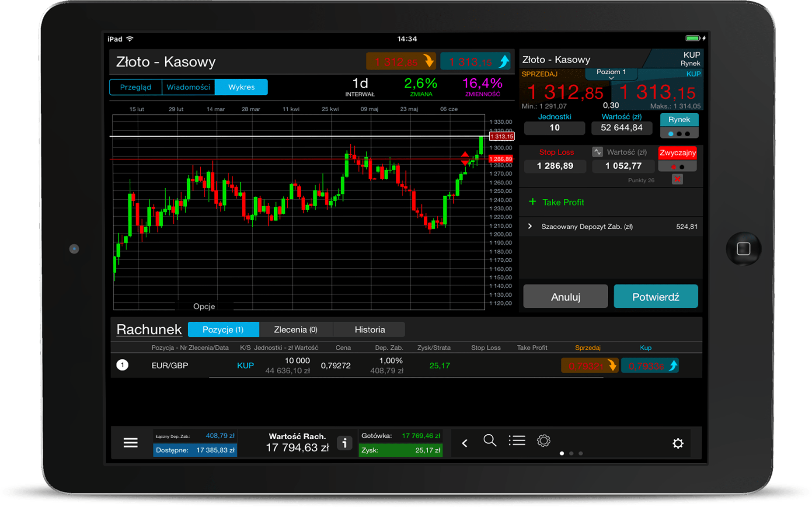
Task: Toggle the Stop Loss value mode icon
Action: [x=597, y=152]
